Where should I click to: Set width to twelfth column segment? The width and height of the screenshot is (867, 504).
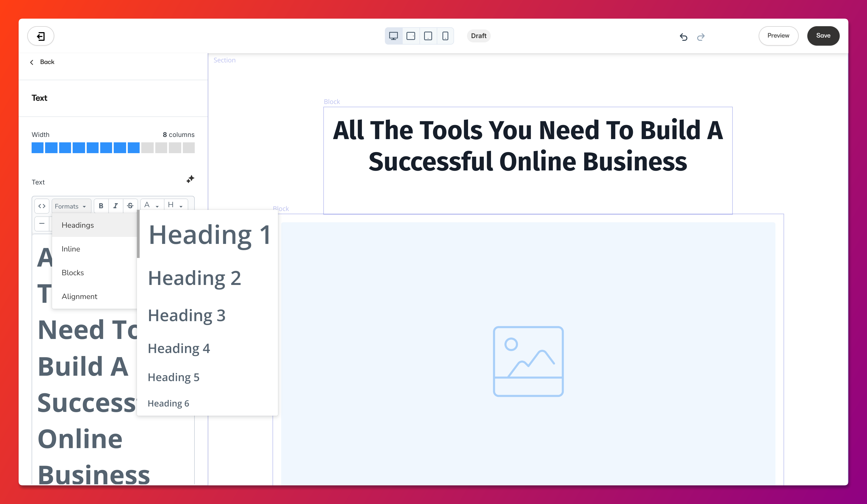(189, 147)
